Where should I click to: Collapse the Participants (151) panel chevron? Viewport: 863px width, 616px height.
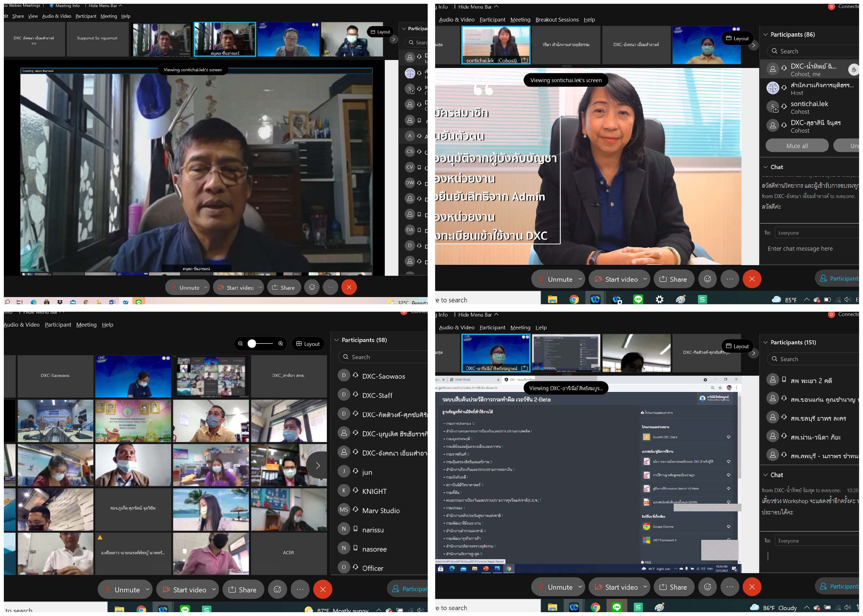click(x=765, y=342)
